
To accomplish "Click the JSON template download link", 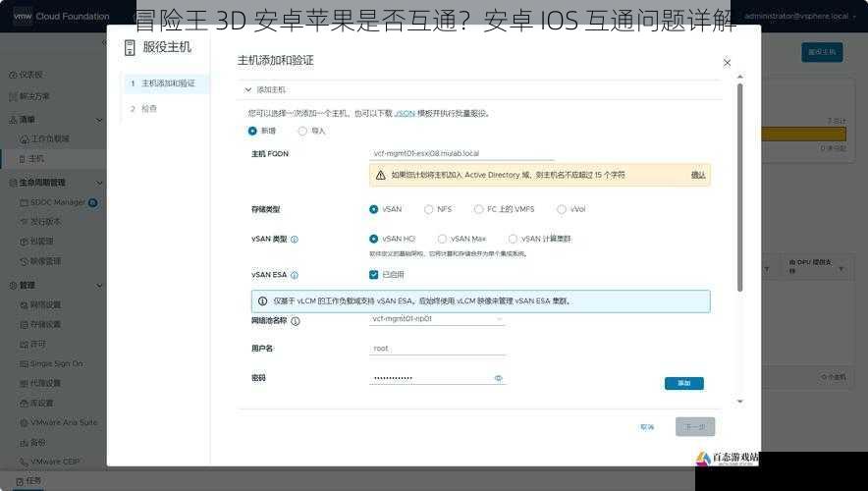I will 405,114.
